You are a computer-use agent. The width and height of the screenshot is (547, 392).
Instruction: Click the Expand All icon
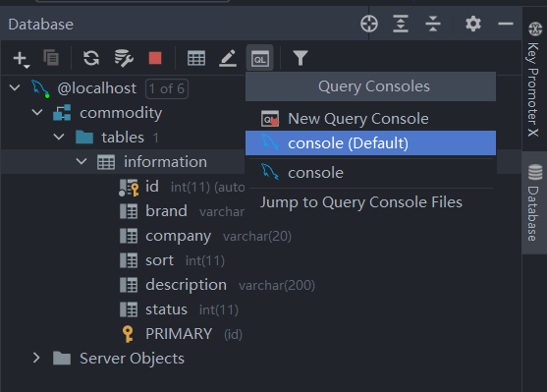pyautogui.click(x=401, y=25)
